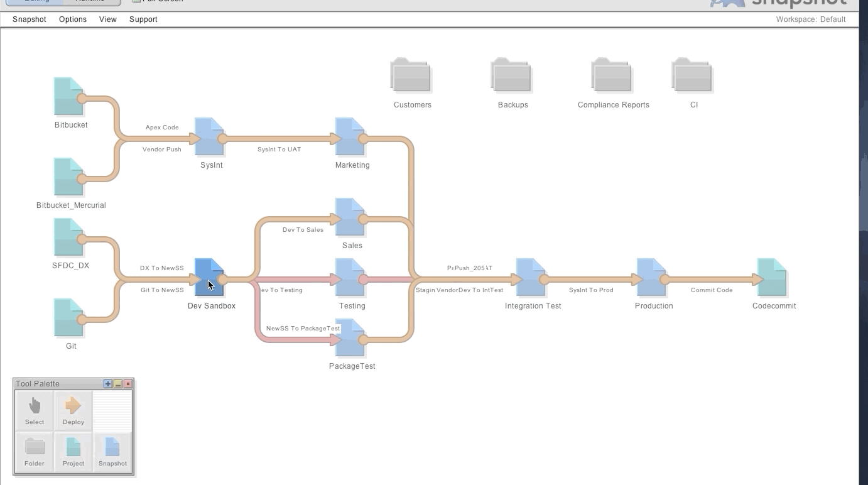Select the PackageTest snapshot icon
Image resolution: width=868 pixels, height=485 pixels.
pyautogui.click(x=350, y=338)
